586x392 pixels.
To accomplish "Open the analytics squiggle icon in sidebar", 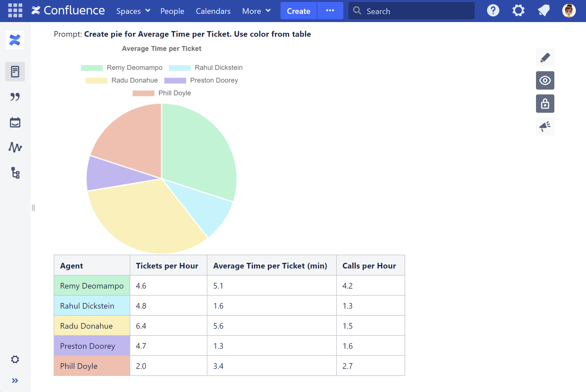I will tap(15, 147).
